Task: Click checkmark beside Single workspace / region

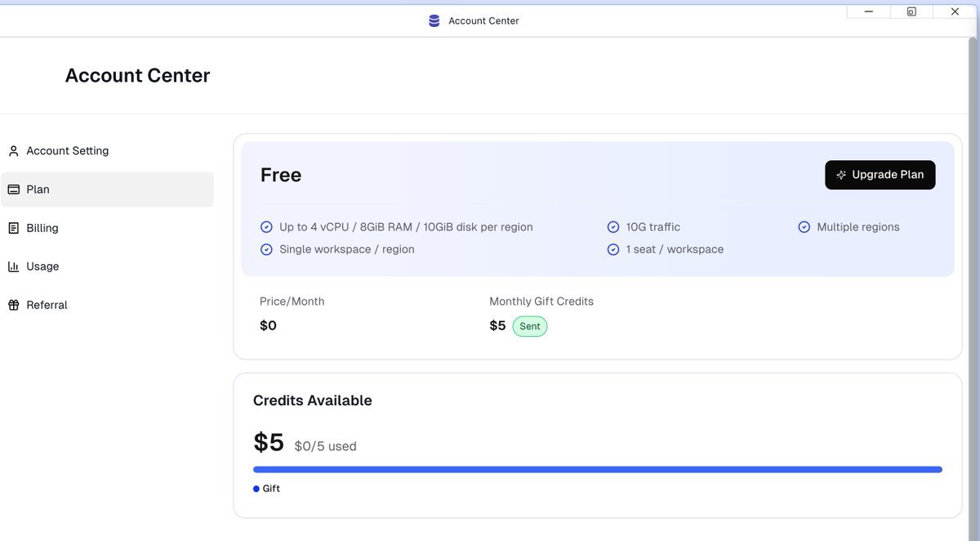Action: (x=266, y=249)
